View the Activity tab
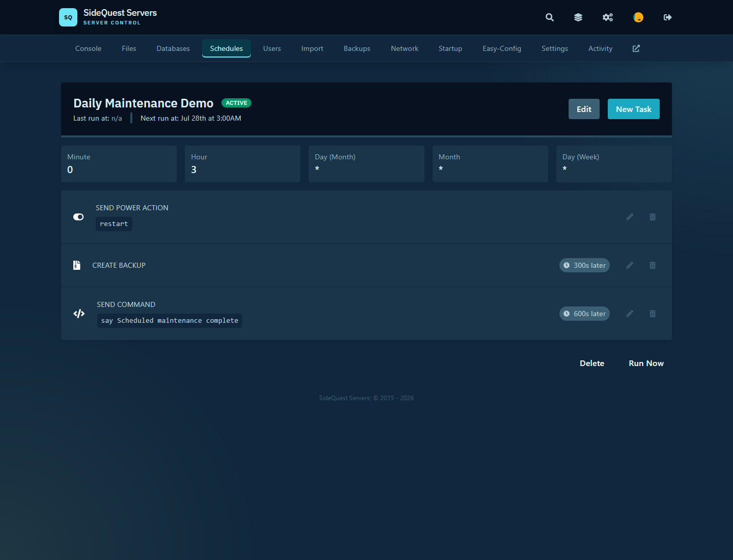Viewport: 733px width, 560px height. point(600,48)
